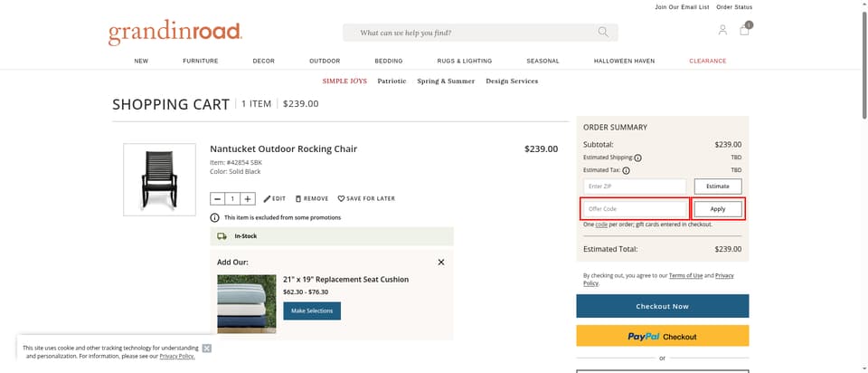Image resolution: width=868 pixels, height=373 pixels.
Task: Go to Design Services link
Action: tap(512, 81)
